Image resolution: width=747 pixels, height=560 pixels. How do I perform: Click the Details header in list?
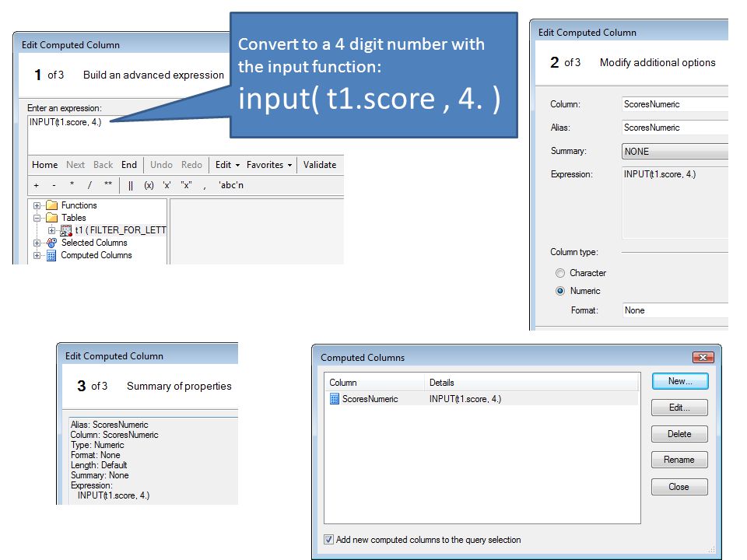tap(531, 383)
